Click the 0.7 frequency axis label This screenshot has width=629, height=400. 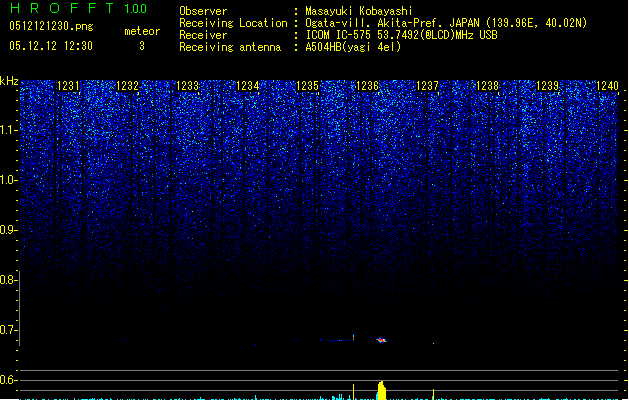click(8, 330)
